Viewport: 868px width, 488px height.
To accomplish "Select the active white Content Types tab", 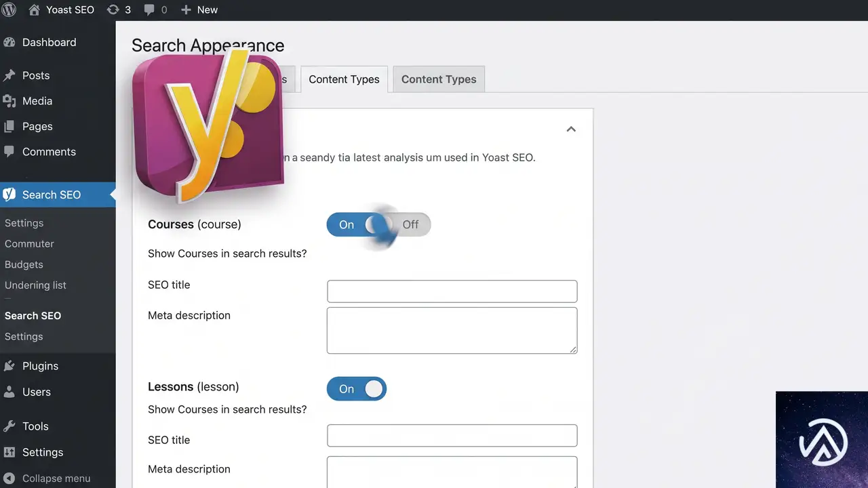I will click(344, 79).
